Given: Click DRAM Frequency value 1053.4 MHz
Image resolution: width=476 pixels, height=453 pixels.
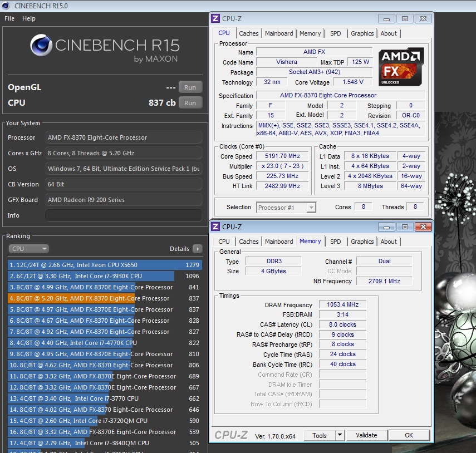Looking at the screenshot, I should (x=343, y=304).
